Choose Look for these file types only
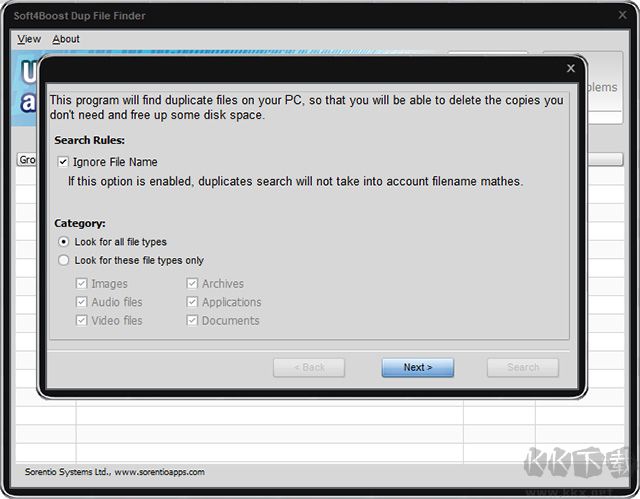640x499 pixels. pos(63,260)
